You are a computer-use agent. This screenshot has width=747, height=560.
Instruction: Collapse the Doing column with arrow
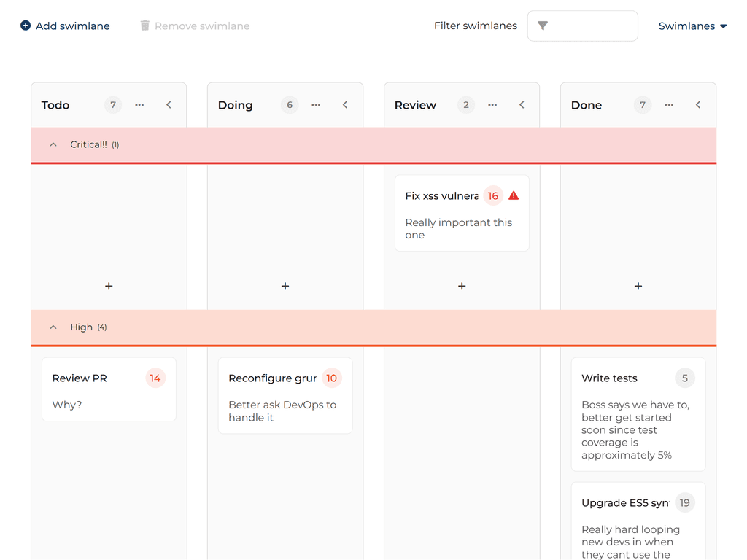point(345,105)
